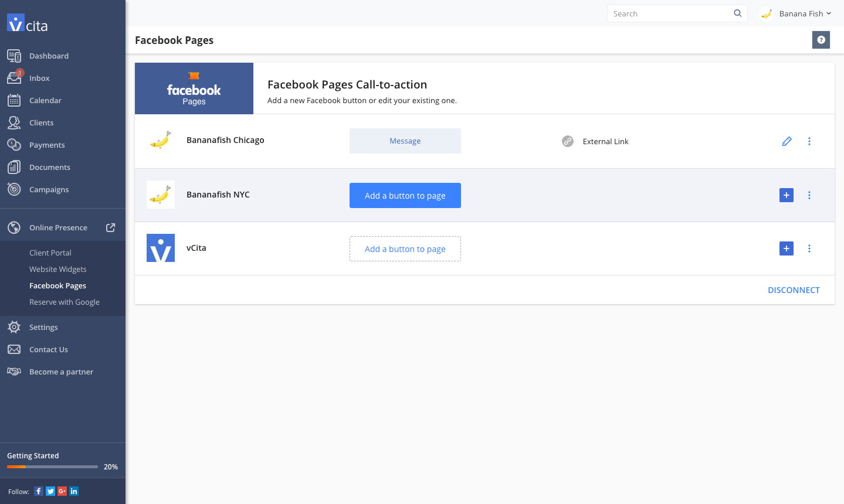Click the Bananafish Chicago banana thumbnail
Viewport: 844px width, 504px height.
161,140
